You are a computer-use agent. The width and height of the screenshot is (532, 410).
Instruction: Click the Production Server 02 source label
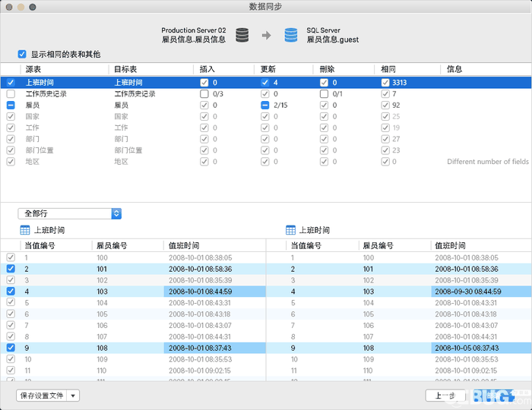coord(193,30)
